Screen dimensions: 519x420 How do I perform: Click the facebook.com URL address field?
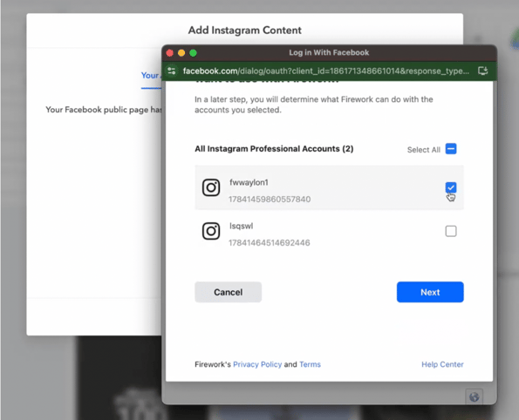click(325, 71)
